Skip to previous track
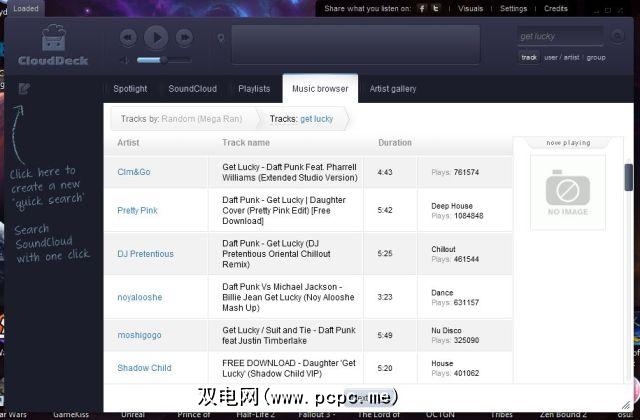Viewport: 640px width, 420px height. (128, 38)
